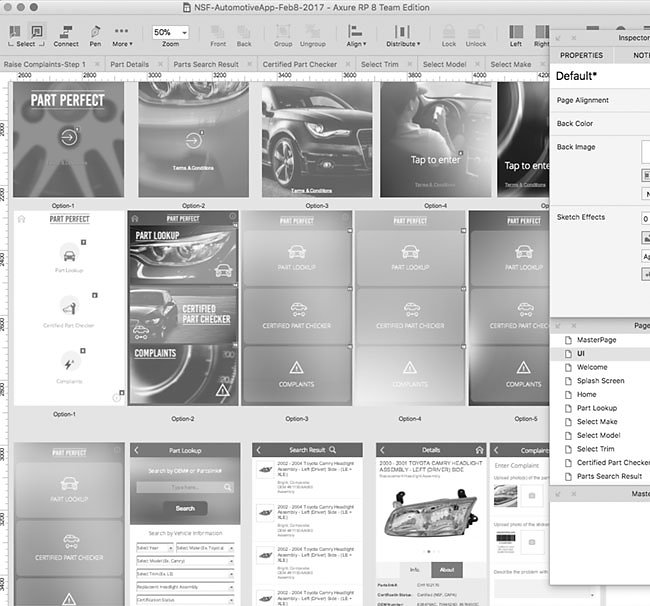Viewport: 650px width, 606px height.
Task: Click the About tab in Details mockup
Action: 447,570
